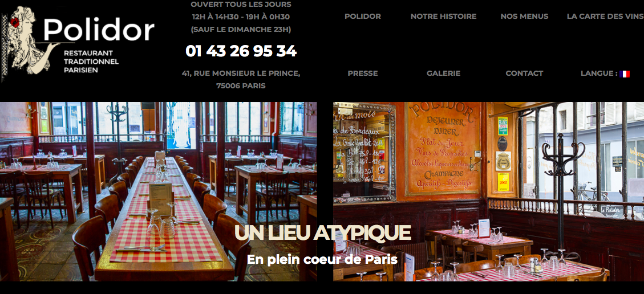Click the En plein coeur de Paris subtitle

click(322, 260)
